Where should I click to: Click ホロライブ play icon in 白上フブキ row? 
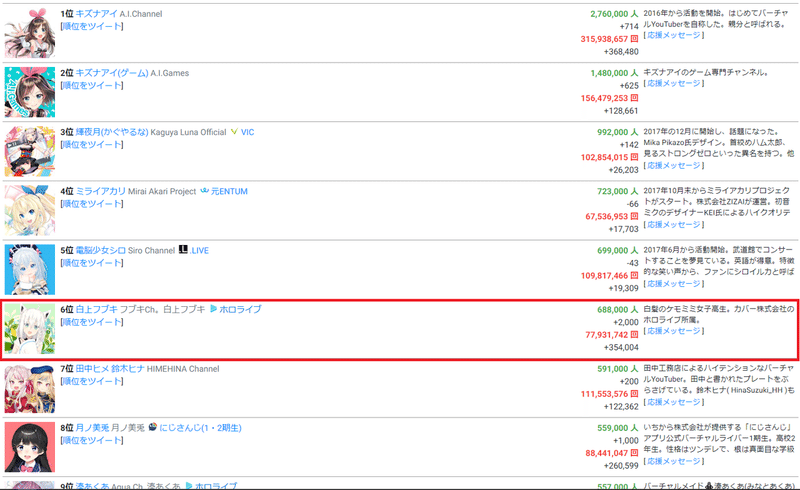click(214, 309)
